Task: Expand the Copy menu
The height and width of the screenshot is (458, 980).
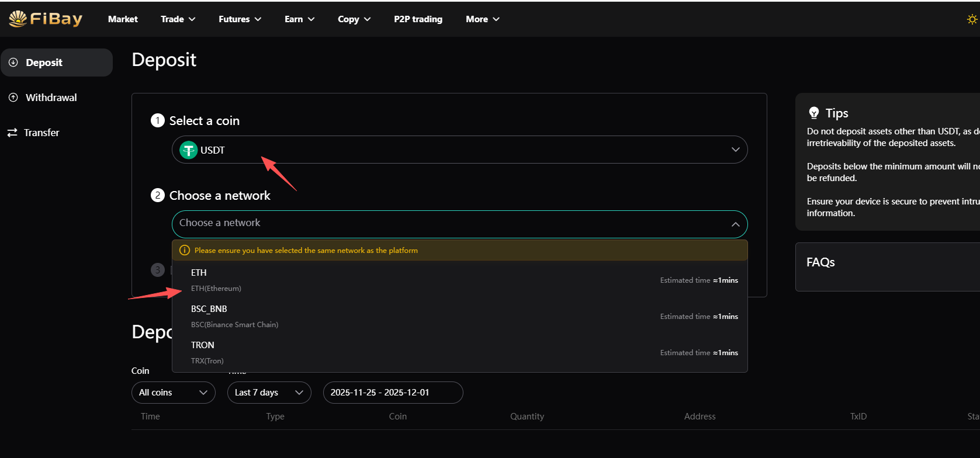Action: point(354,19)
